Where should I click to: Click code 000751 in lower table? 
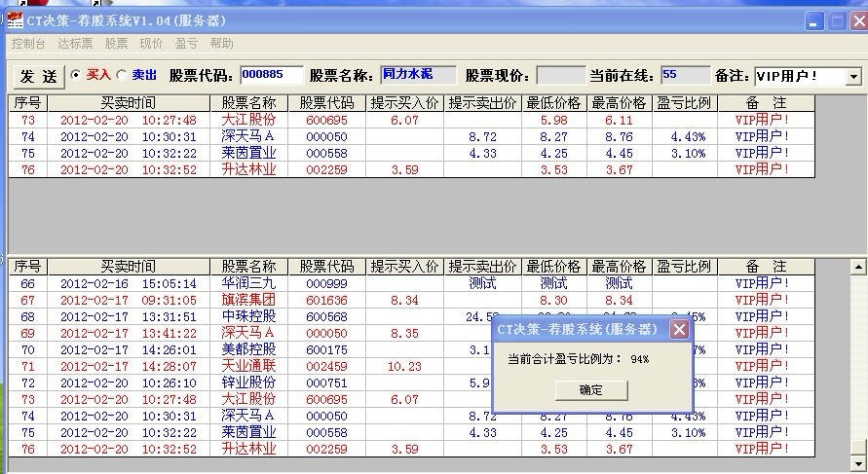(x=326, y=383)
